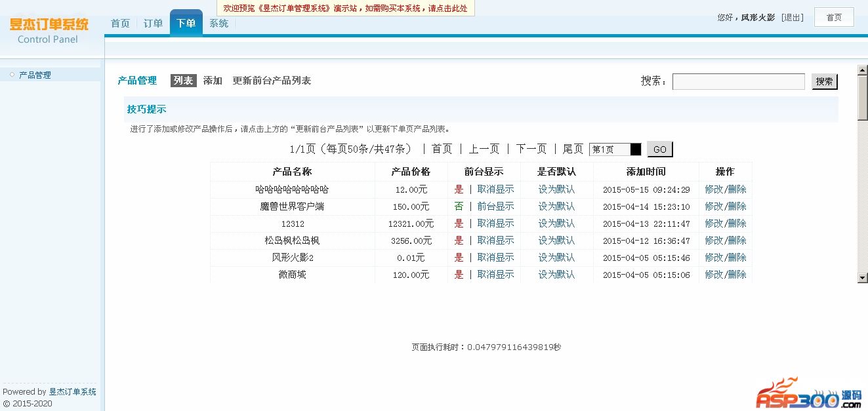
Task: Click 修改 for 微商城
Action: [x=714, y=275]
